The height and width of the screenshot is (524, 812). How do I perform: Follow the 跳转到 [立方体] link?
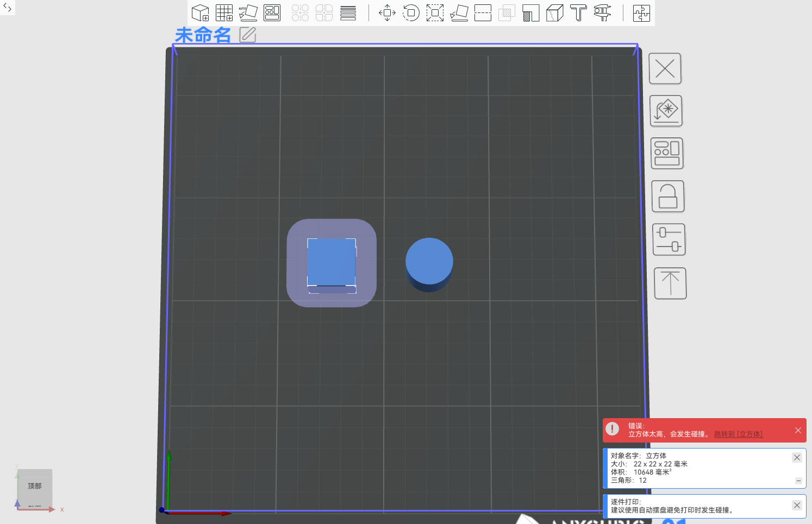(738, 434)
